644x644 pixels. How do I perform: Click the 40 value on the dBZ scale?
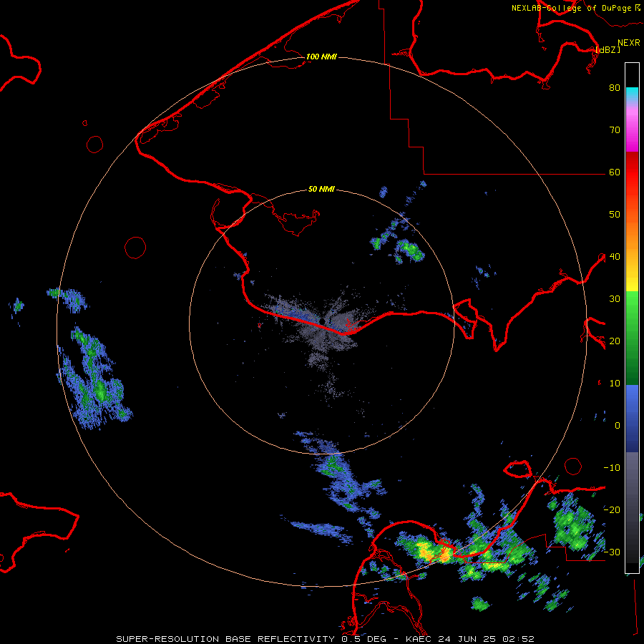615,257
